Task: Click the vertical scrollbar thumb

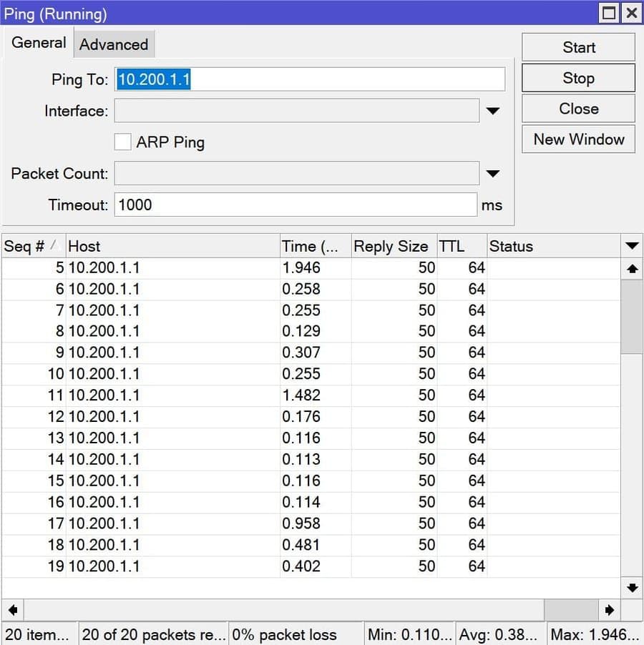Action: click(632, 317)
